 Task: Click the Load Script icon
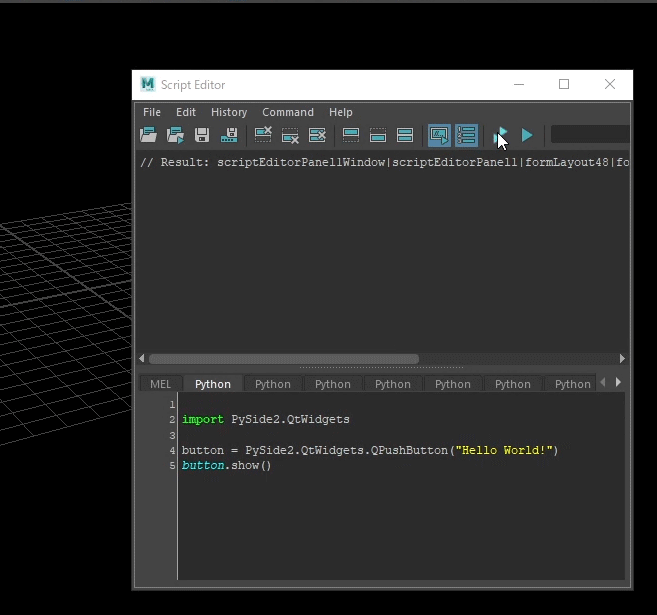pos(148,135)
